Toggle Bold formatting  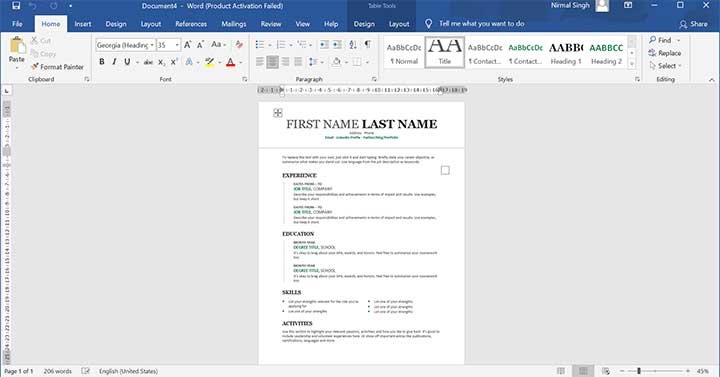tap(102, 62)
